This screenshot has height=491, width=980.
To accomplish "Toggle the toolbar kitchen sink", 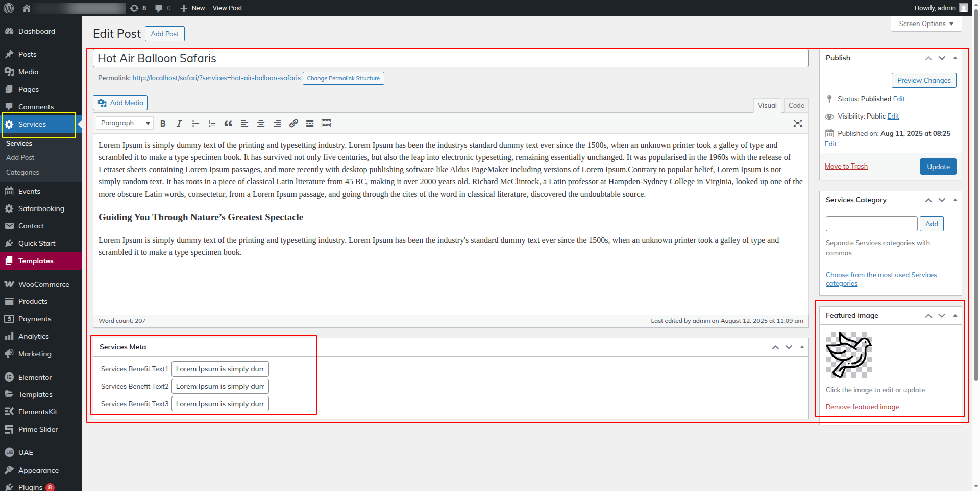I will click(326, 124).
